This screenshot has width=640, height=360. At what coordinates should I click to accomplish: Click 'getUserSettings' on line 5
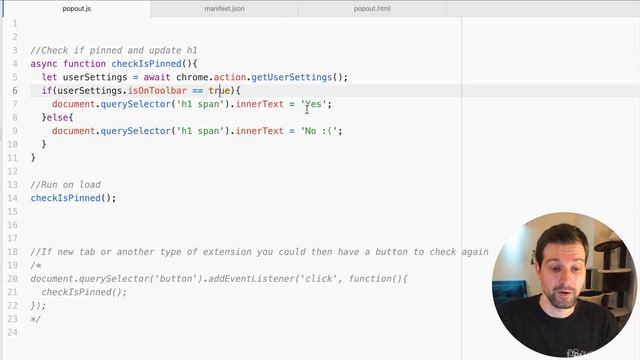pos(291,77)
